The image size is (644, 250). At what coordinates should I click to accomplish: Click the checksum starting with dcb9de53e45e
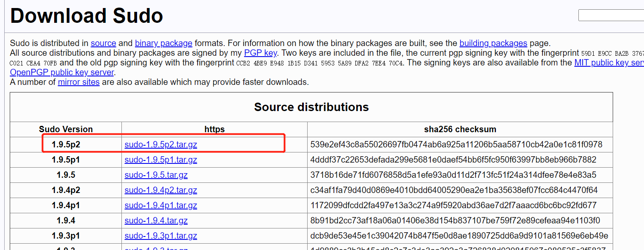tap(459, 236)
